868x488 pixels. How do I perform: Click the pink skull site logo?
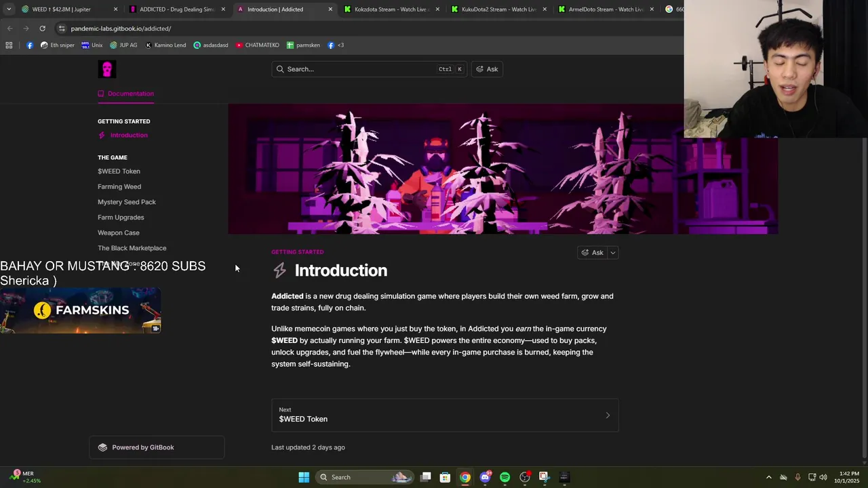pos(107,68)
